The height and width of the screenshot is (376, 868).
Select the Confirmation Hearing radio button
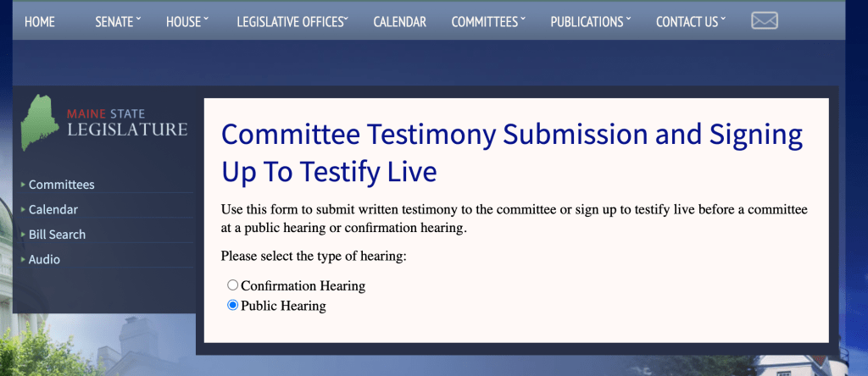pos(233,285)
